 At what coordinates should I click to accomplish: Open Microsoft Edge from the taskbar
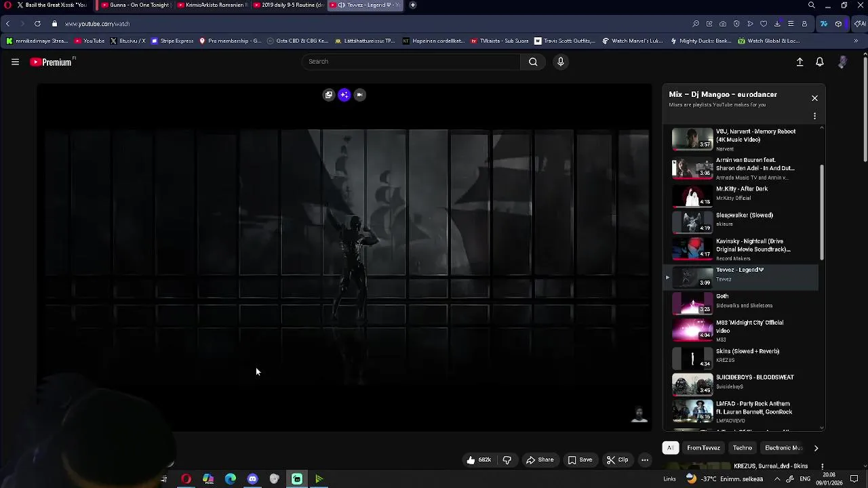pos(231,479)
